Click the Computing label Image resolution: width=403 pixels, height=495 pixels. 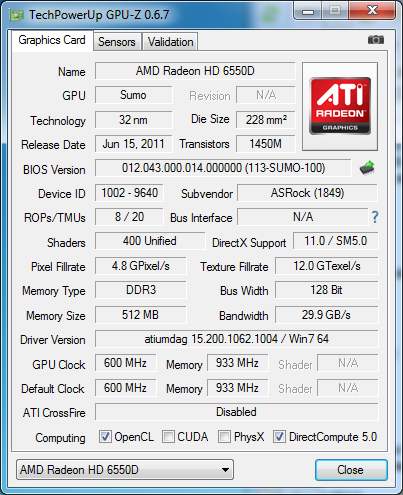tap(60, 438)
